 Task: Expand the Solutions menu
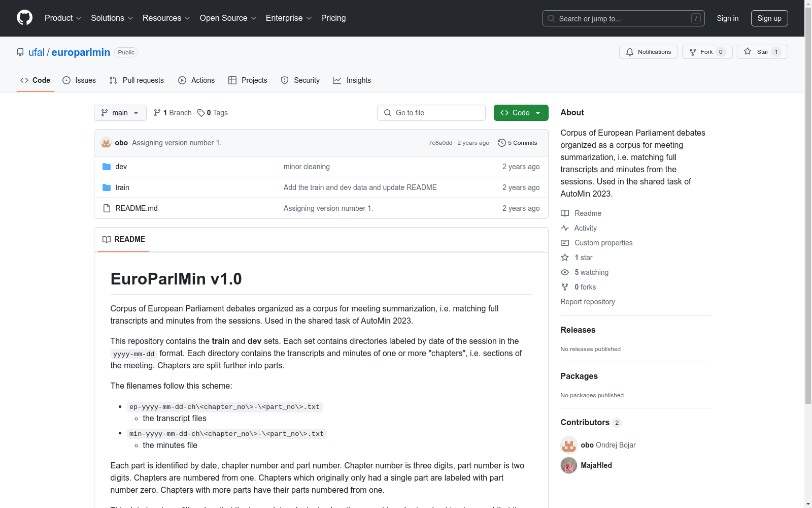[x=112, y=18]
